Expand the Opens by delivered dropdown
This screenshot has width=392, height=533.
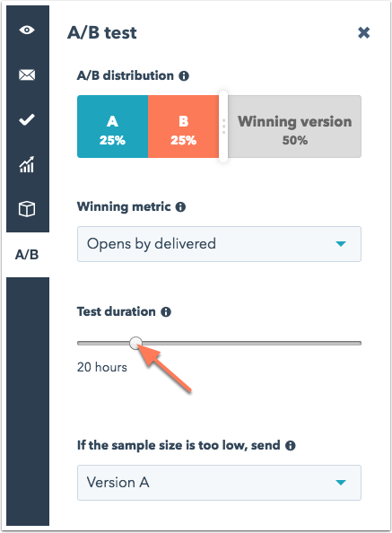tap(219, 244)
